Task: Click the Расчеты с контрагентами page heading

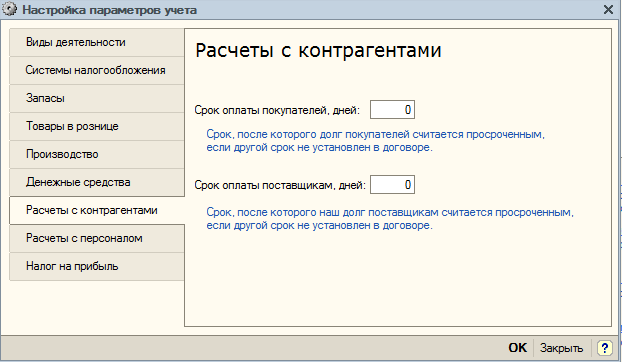Action: point(318,50)
